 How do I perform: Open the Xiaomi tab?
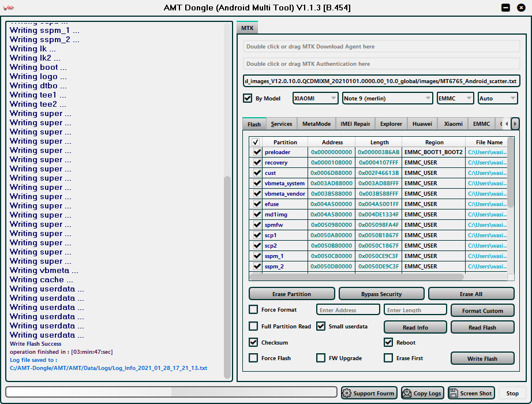(454, 124)
